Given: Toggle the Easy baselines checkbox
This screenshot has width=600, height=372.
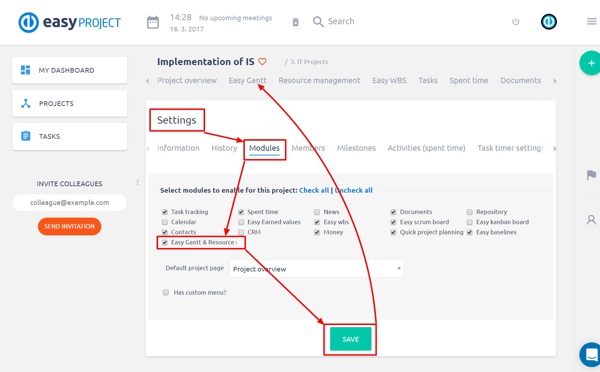Looking at the screenshot, I should click(x=470, y=232).
